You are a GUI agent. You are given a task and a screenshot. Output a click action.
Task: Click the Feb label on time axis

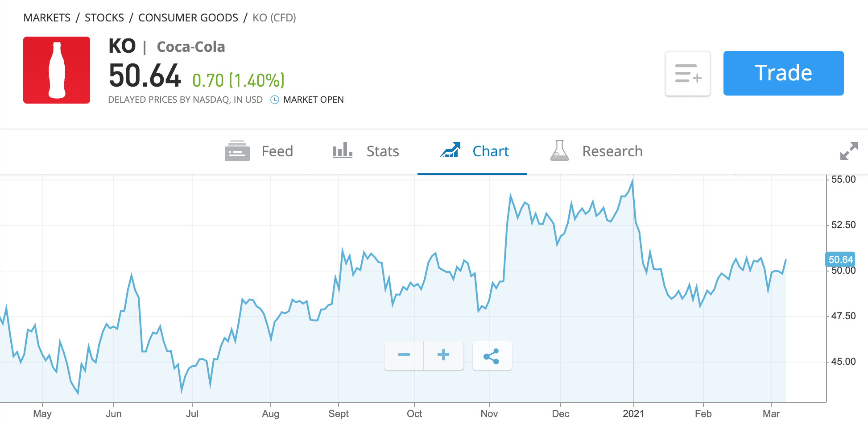[703, 413]
